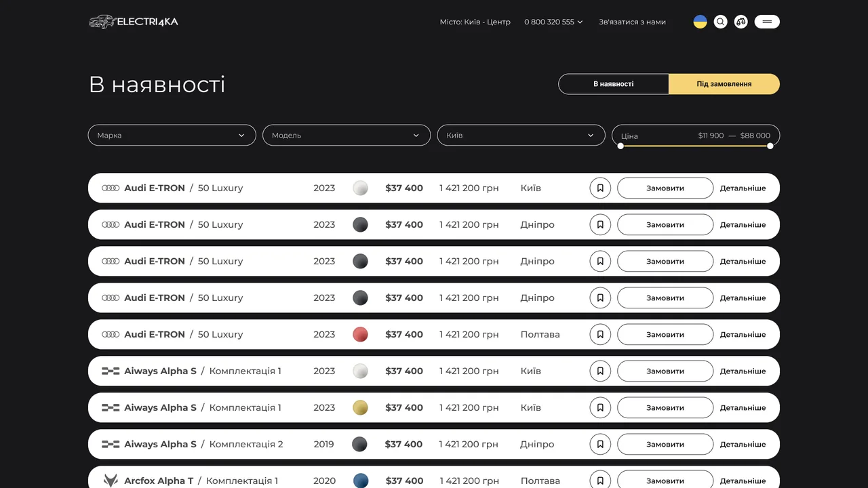This screenshot has height=488, width=868.
Task: Bookmark the Aiways Alpha S Комплектація 2 listing
Action: (x=600, y=444)
